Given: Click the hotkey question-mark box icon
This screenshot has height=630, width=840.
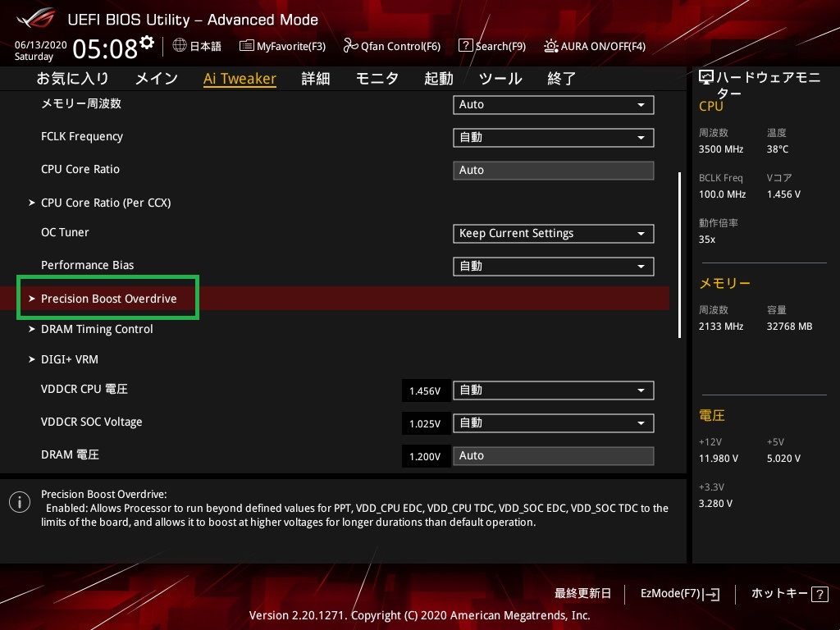Looking at the screenshot, I should coord(819,594).
